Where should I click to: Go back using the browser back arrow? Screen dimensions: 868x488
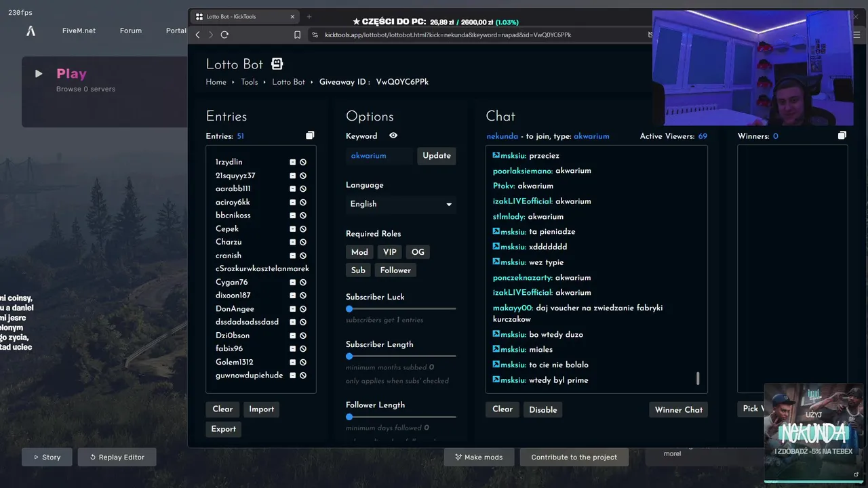[197, 35]
